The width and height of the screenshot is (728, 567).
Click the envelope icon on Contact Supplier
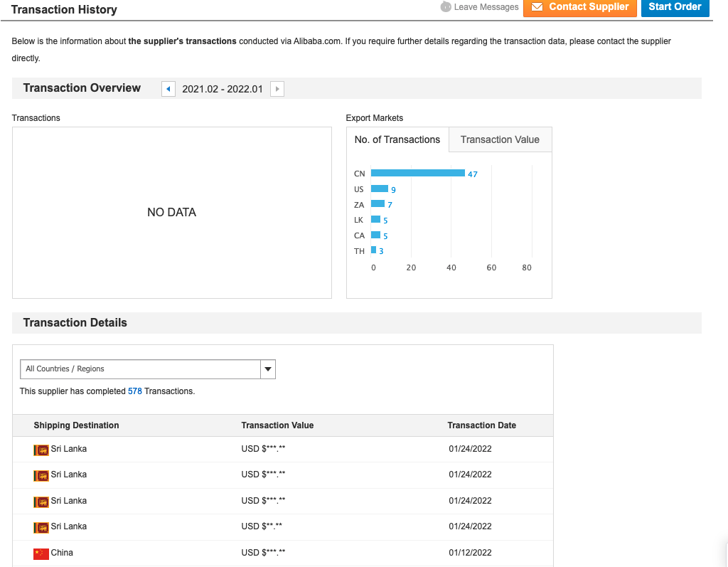(x=537, y=7)
